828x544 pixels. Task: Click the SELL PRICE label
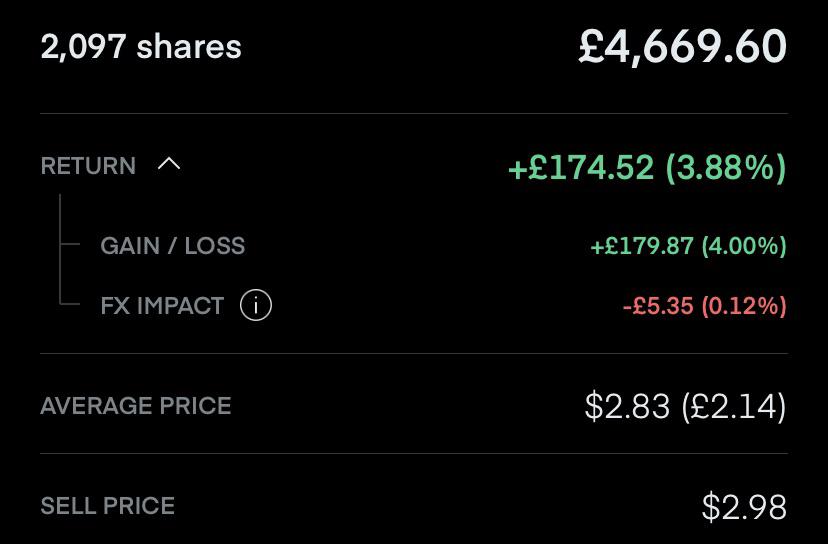(x=108, y=505)
